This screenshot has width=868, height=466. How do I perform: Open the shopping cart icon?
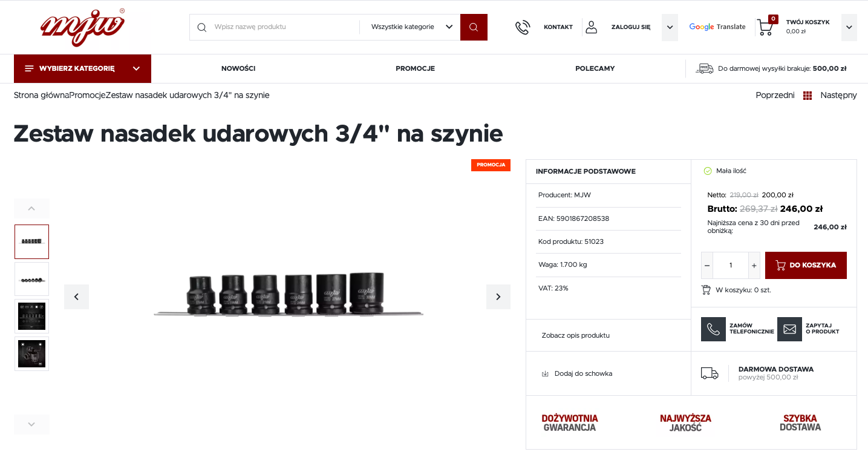coord(766,27)
